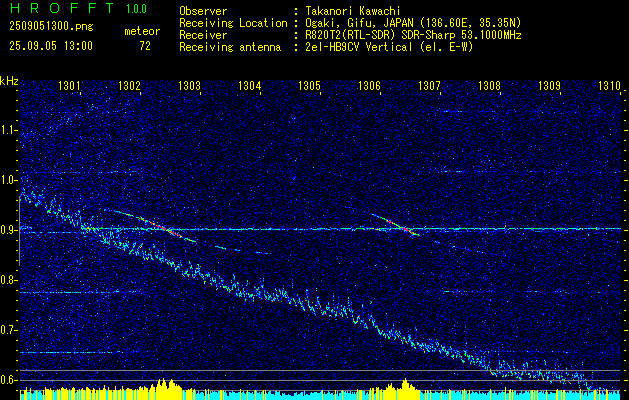Click the 1304 time marker
The image size is (629, 400).
(x=250, y=86)
